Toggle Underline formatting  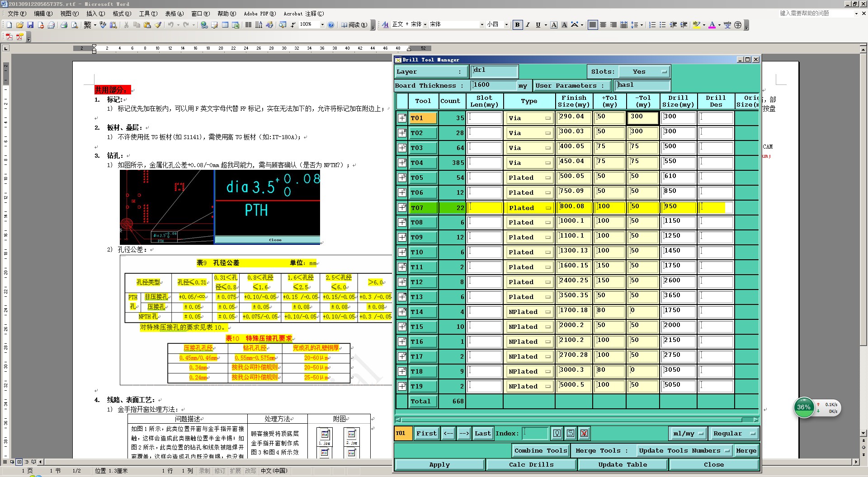[538, 25]
